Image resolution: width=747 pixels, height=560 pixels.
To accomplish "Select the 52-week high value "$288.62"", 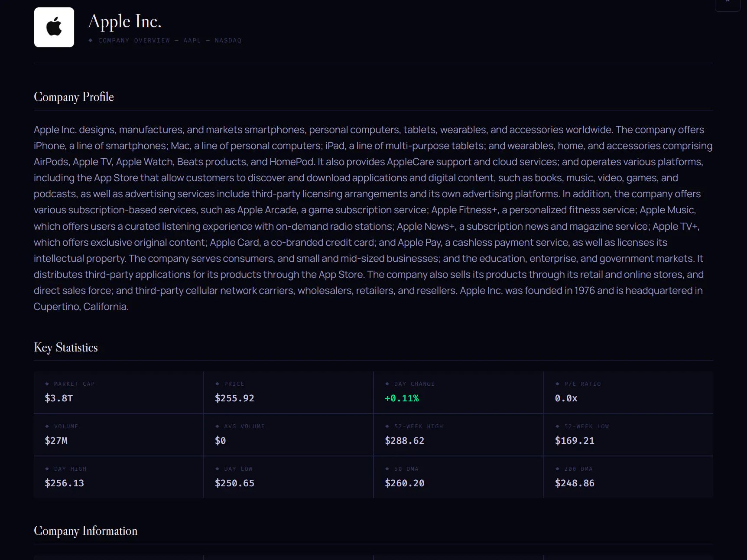I will [x=405, y=441].
